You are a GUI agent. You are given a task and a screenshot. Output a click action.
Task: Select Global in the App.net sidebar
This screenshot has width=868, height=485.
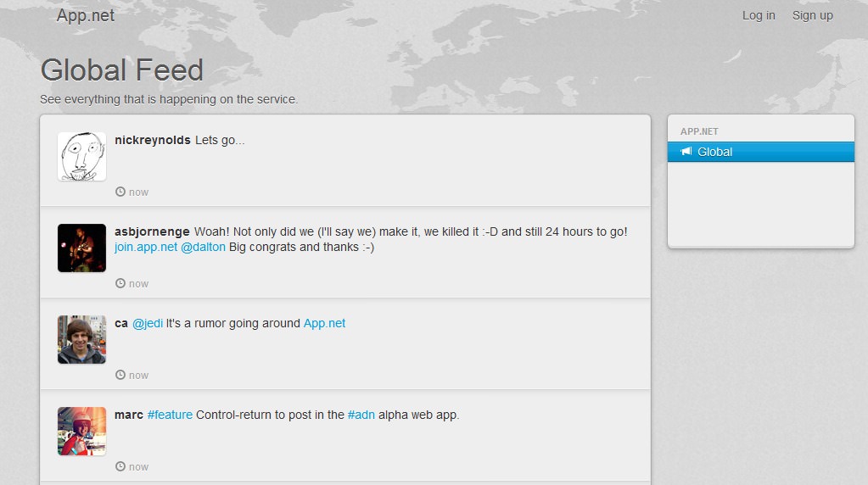(761, 152)
